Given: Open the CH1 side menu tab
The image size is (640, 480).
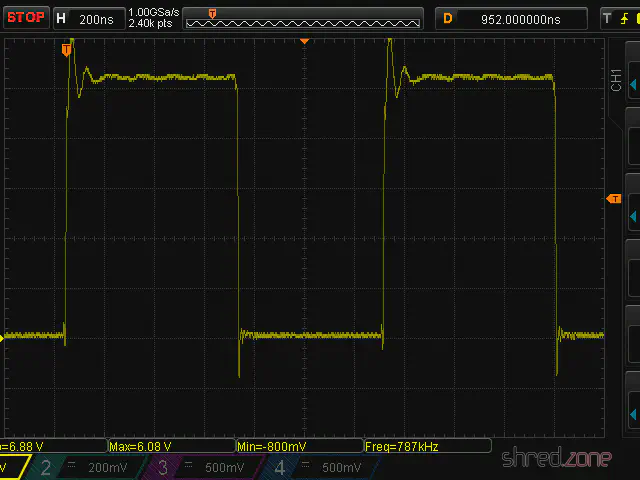Looking at the screenshot, I should [x=616, y=82].
